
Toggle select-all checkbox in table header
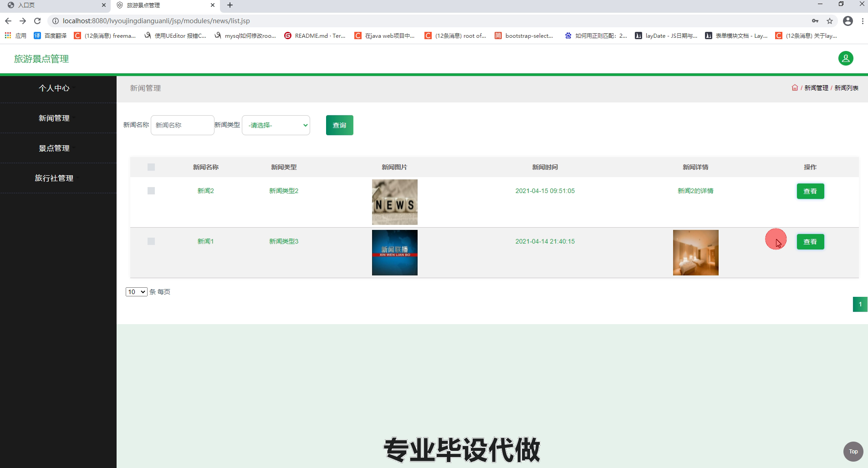pos(151,167)
